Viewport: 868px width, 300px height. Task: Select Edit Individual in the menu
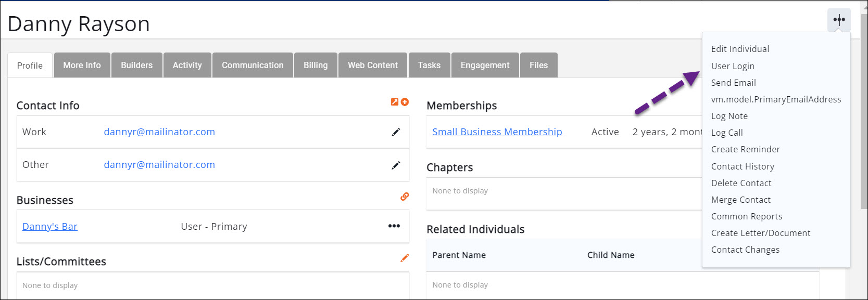click(x=740, y=49)
